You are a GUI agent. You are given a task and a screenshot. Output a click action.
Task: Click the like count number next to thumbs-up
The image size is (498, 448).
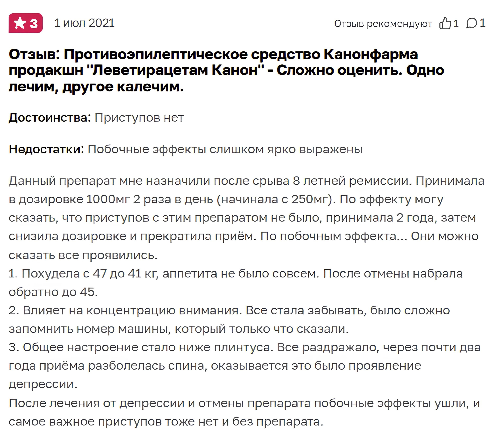[456, 24]
